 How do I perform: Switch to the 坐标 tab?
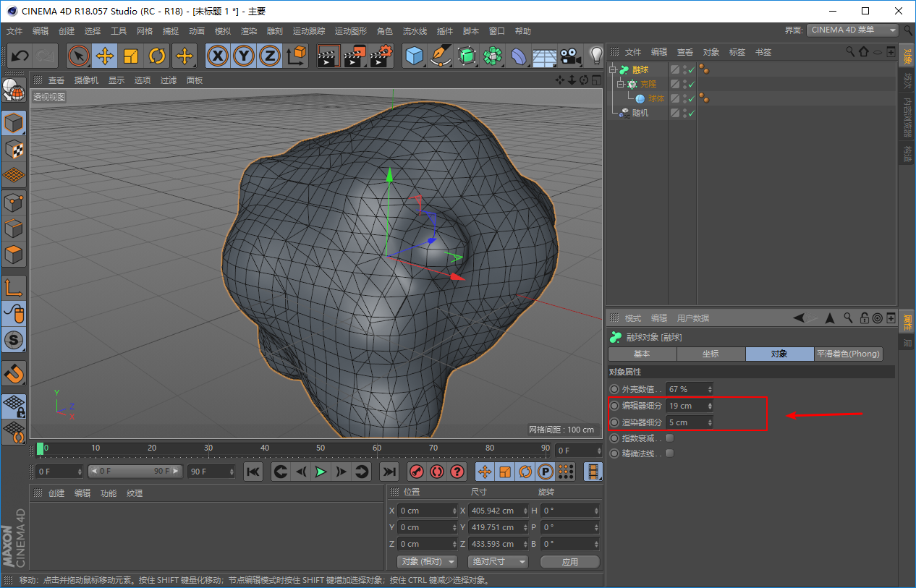[x=711, y=354]
